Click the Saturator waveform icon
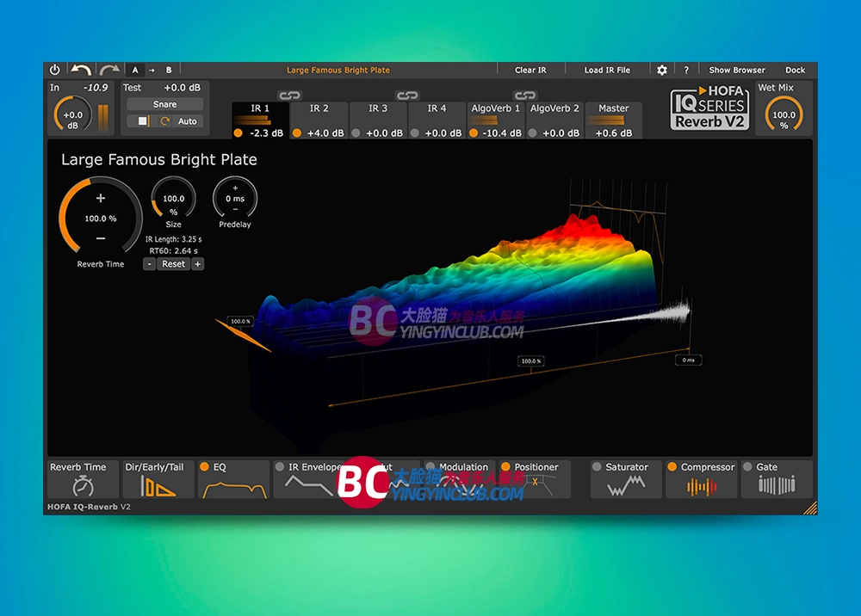 click(626, 486)
